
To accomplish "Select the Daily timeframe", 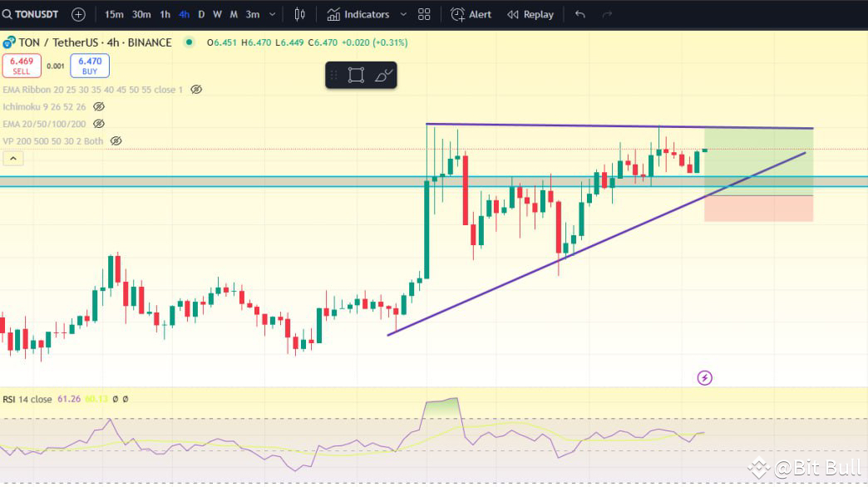I will pos(200,14).
